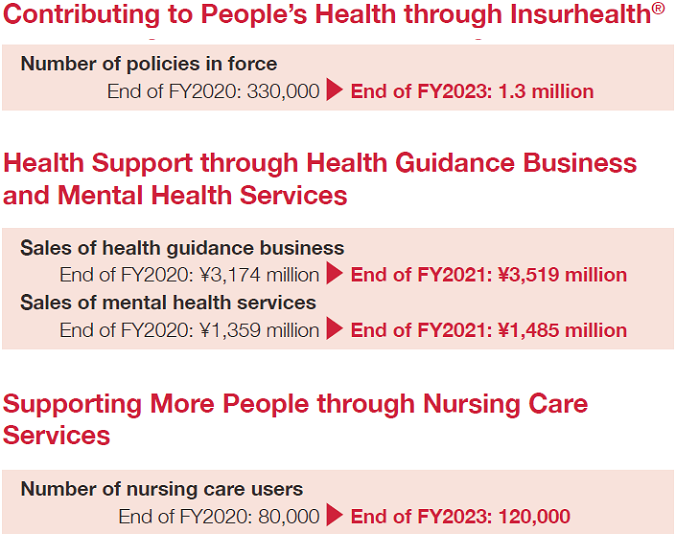Click 'and Mental Health Services' heading line
The width and height of the screenshot is (676, 540).
click(175, 195)
